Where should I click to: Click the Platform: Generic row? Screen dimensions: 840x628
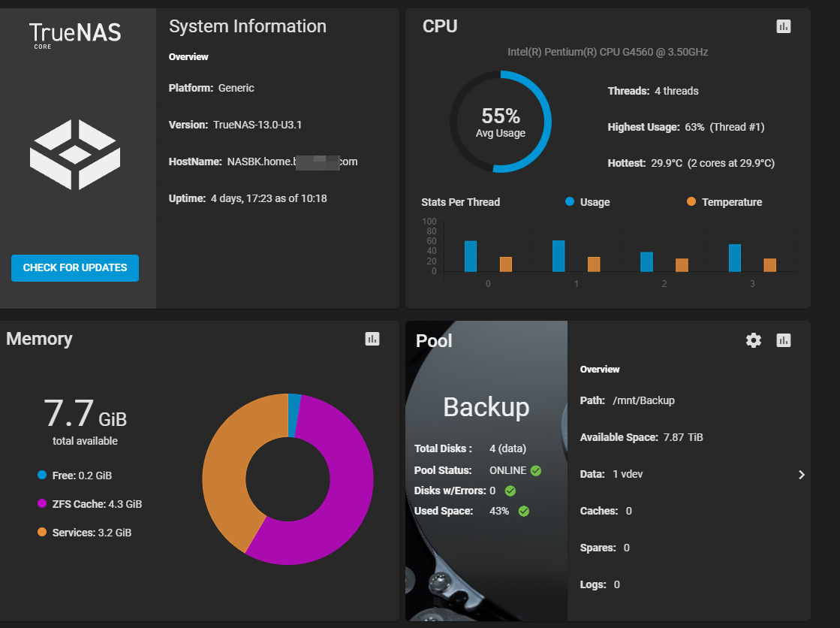pos(278,88)
